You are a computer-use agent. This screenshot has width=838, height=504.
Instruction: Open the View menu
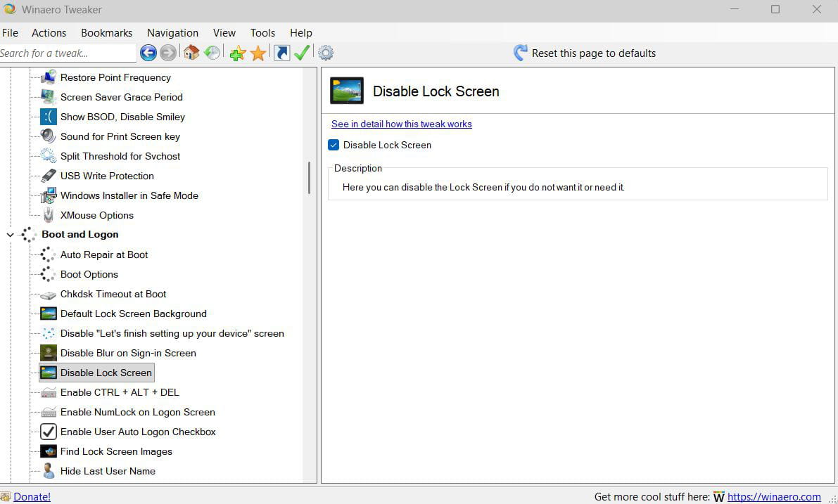[x=224, y=33]
